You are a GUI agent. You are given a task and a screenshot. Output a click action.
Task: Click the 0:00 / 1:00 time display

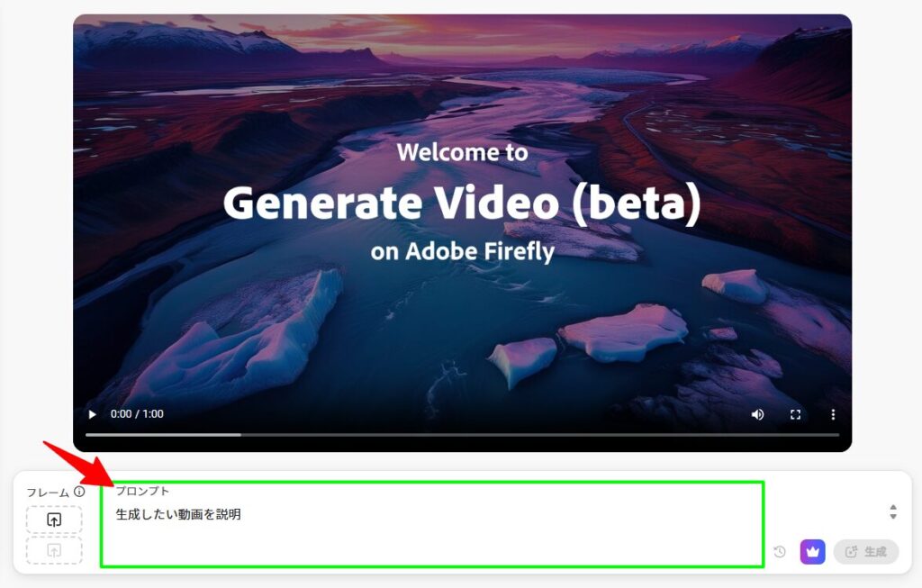[x=137, y=414]
